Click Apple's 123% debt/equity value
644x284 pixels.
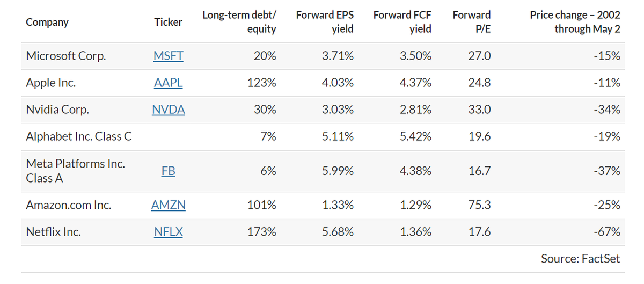264,83
